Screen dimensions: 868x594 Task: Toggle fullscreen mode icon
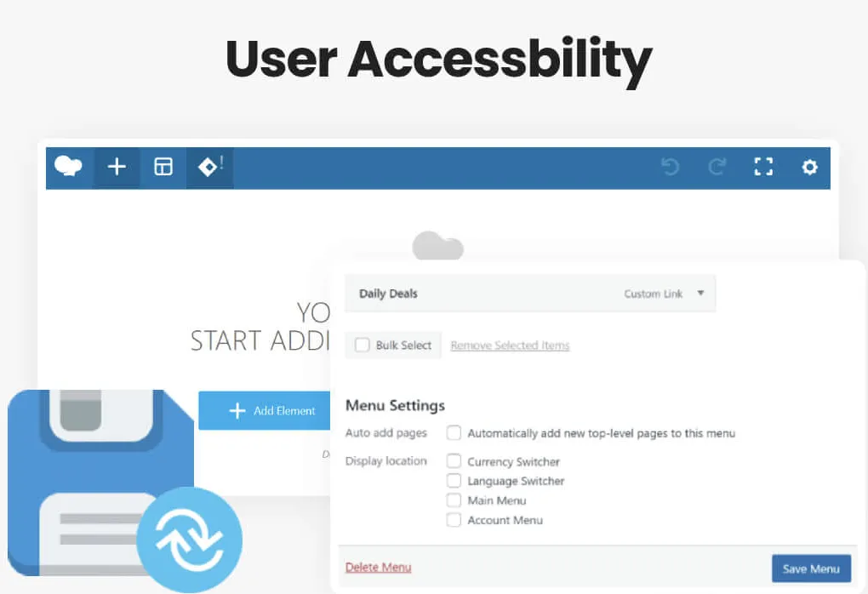(763, 167)
